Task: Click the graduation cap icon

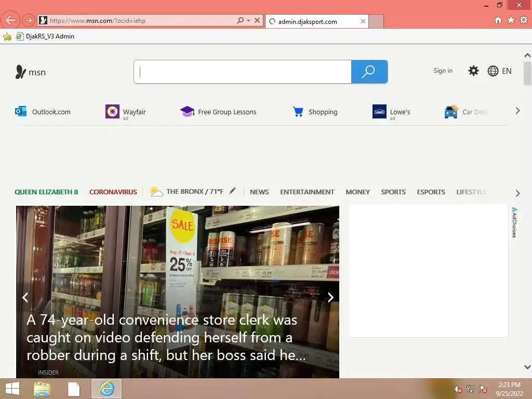Action: pos(187,111)
